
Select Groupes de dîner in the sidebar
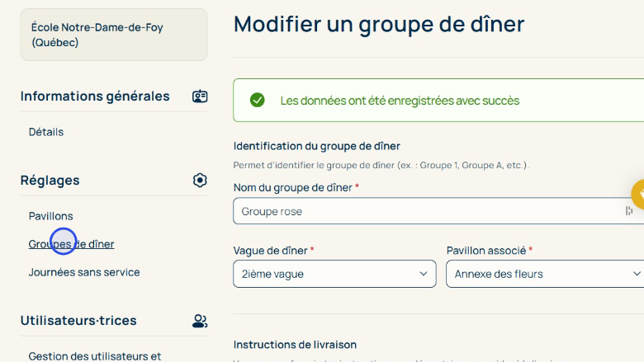[72, 244]
